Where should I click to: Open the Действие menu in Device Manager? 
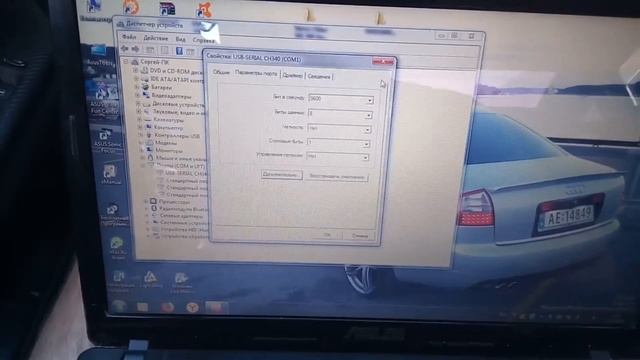[156, 38]
